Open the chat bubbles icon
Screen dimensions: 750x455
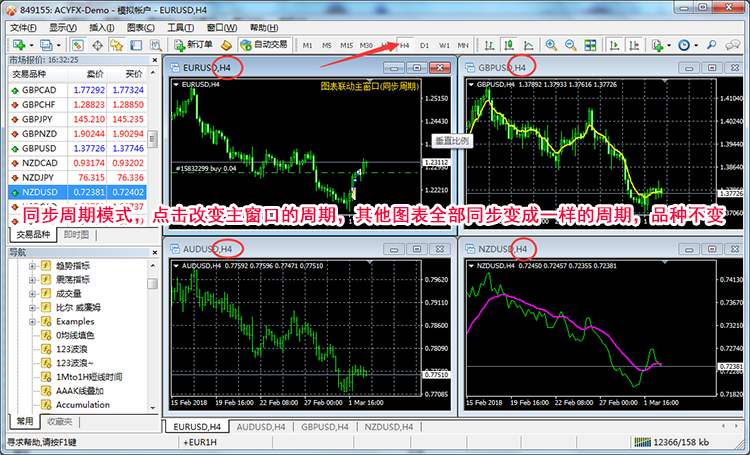(732, 45)
